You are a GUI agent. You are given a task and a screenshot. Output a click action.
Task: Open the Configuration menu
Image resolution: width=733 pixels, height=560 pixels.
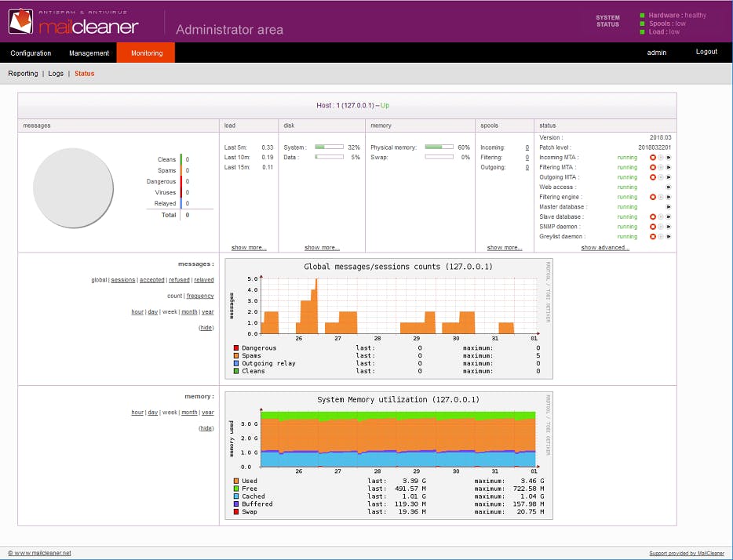31,53
